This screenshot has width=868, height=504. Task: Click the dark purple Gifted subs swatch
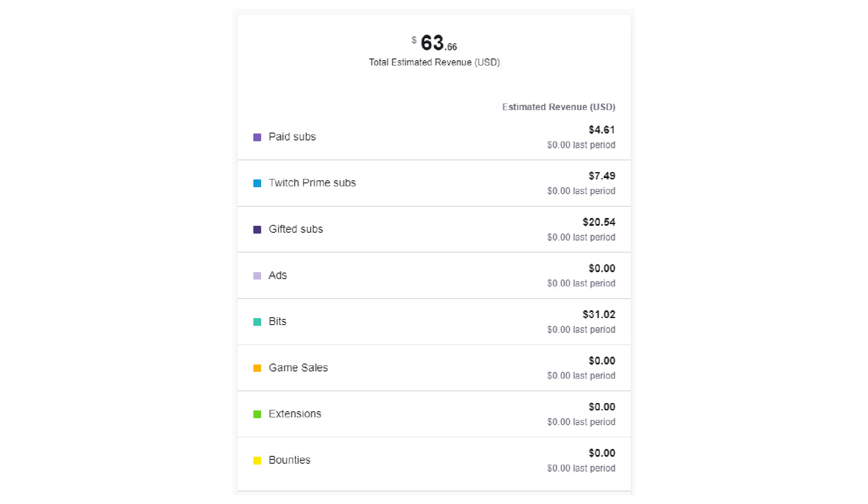point(257,230)
